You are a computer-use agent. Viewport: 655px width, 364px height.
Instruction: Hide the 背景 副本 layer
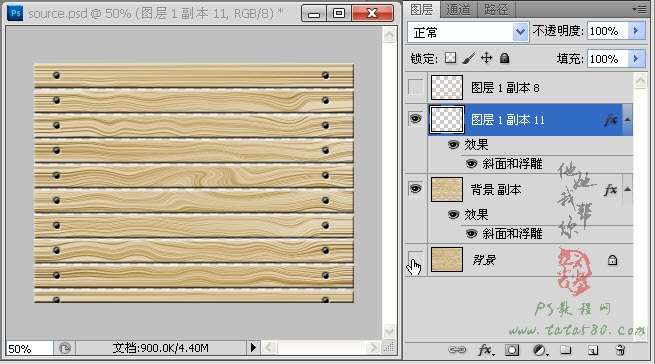tap(415, 189)
